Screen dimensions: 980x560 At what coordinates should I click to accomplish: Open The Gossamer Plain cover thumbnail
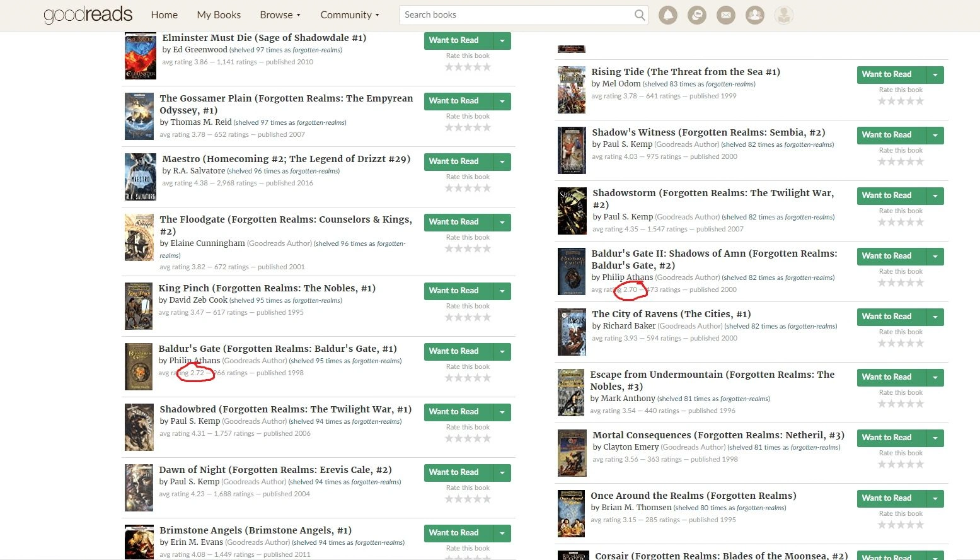tap(139, 116)
